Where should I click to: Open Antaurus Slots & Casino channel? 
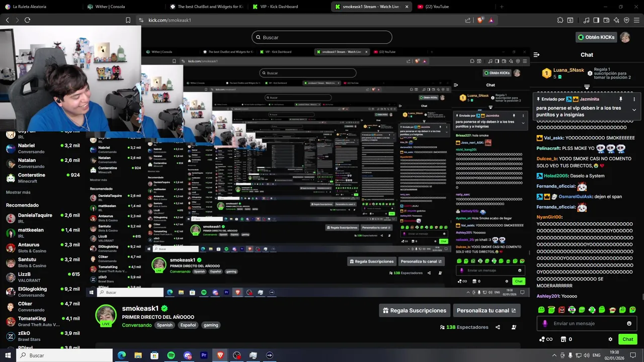click(x=43, y=248)
